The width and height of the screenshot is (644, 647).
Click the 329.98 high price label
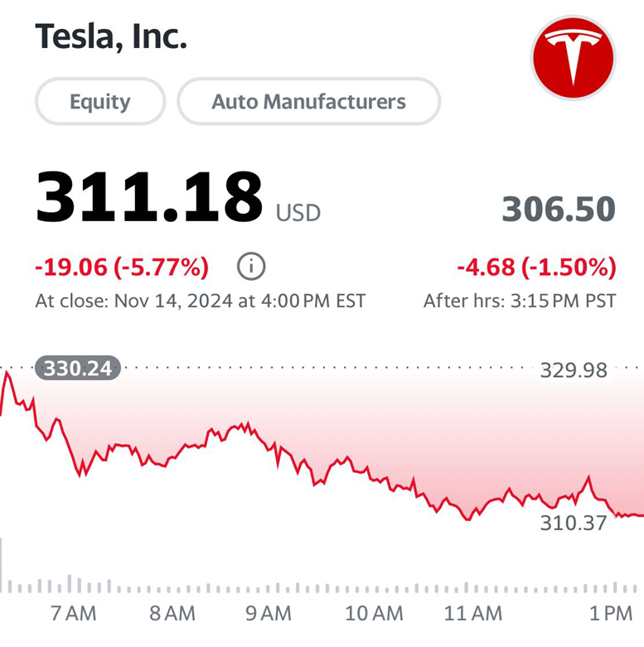[x=574, y=370]
